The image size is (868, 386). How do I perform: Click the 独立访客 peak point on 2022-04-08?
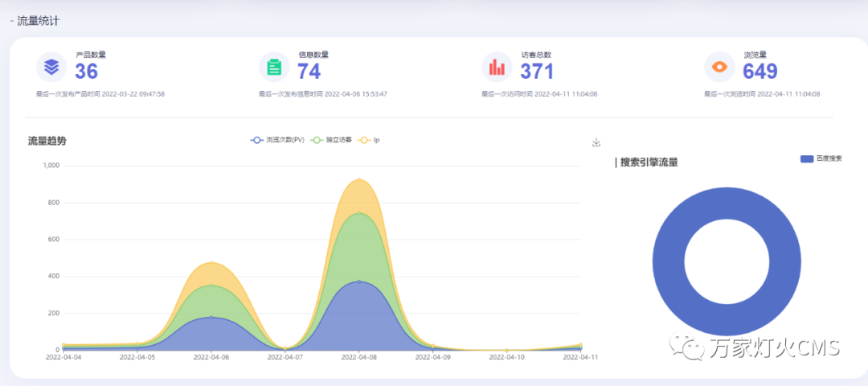coord(359,213)
